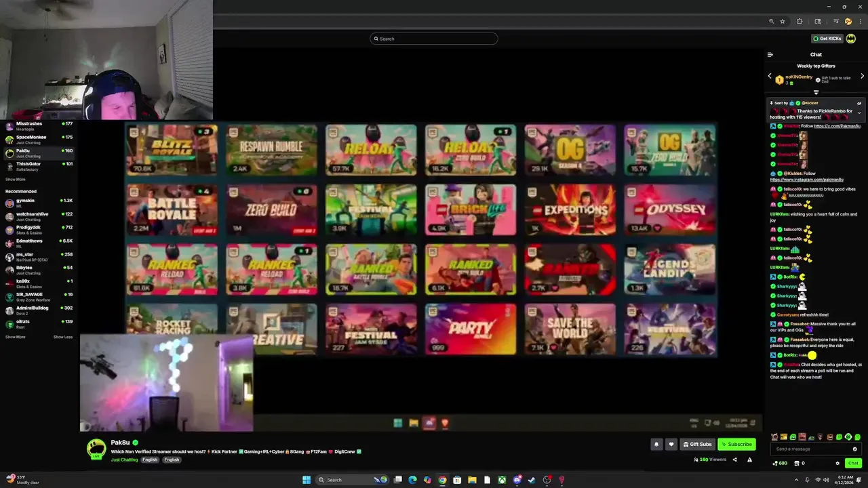
Task: Open the channel points balance of 680
Action: pos(780,464)
